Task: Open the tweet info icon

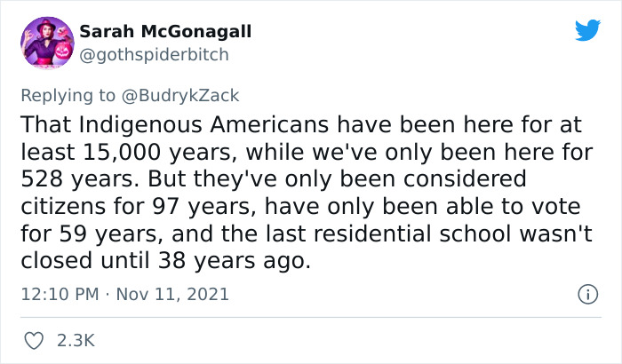Action: [586, 293]
